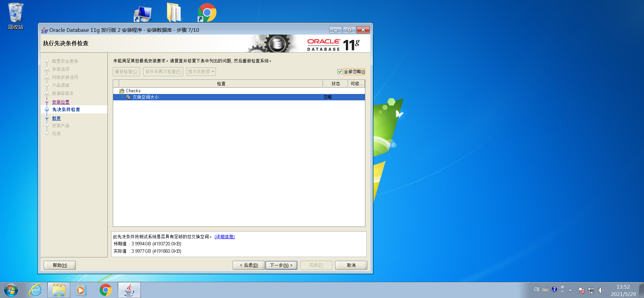Go to the 概要 step

point(56,118)
